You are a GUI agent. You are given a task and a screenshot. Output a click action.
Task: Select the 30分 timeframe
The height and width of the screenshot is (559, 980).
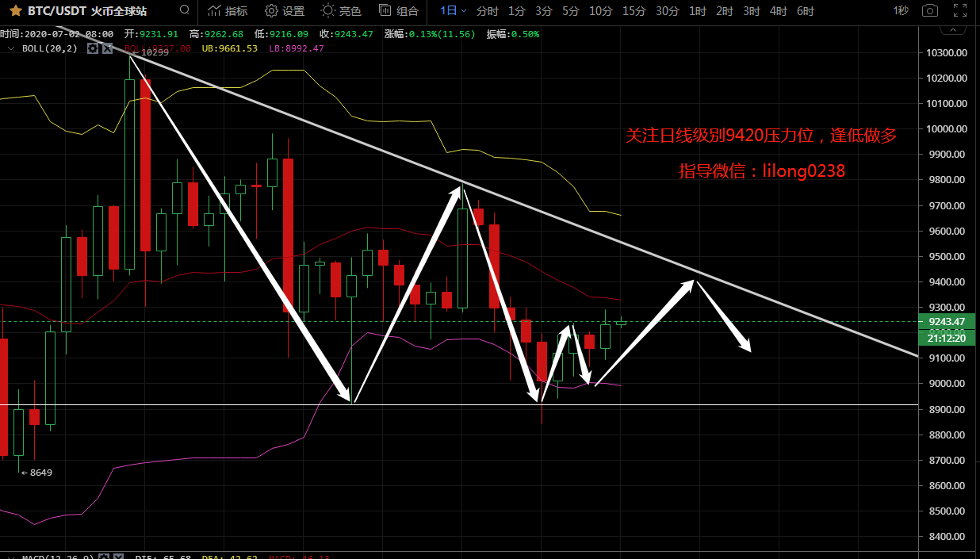(x=666, y=11)
